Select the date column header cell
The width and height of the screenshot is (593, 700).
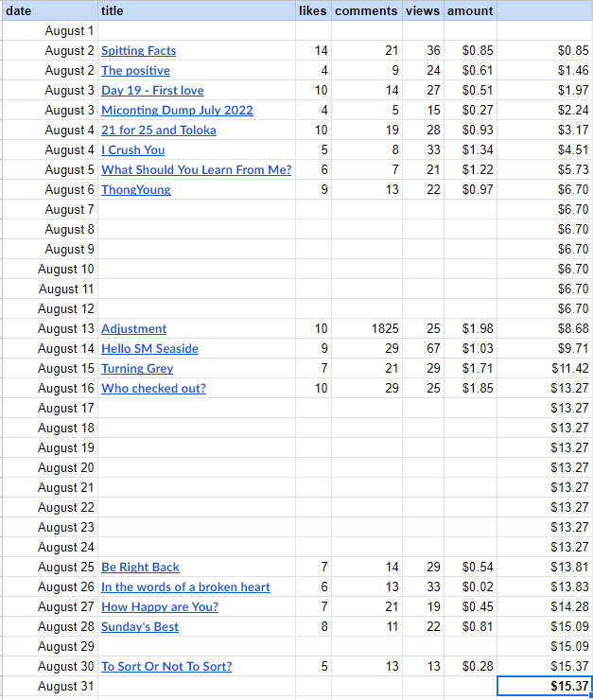[50, 10]
